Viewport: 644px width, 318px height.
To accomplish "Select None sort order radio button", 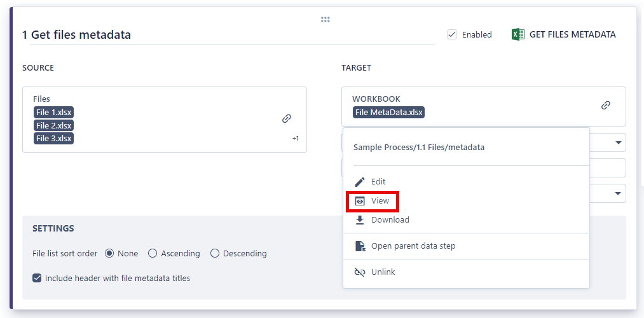I will pos(109,254).
